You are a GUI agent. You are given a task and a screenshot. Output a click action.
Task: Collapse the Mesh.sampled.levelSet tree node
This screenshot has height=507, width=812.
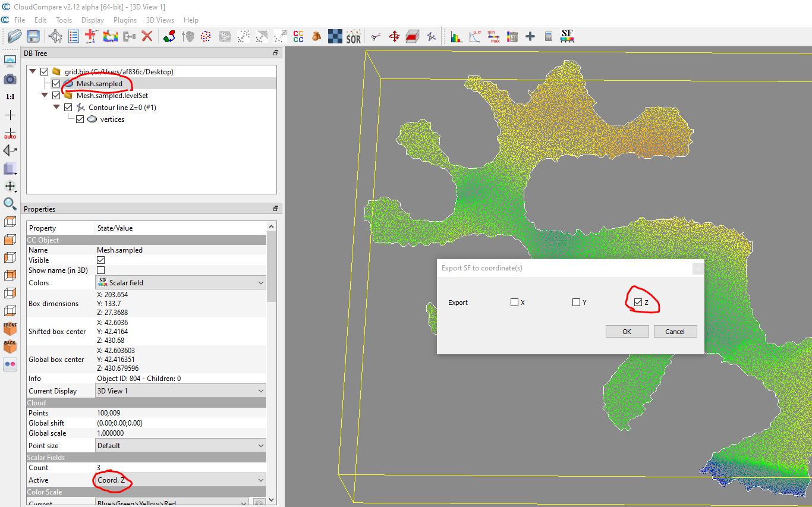(x=45, y=96)
